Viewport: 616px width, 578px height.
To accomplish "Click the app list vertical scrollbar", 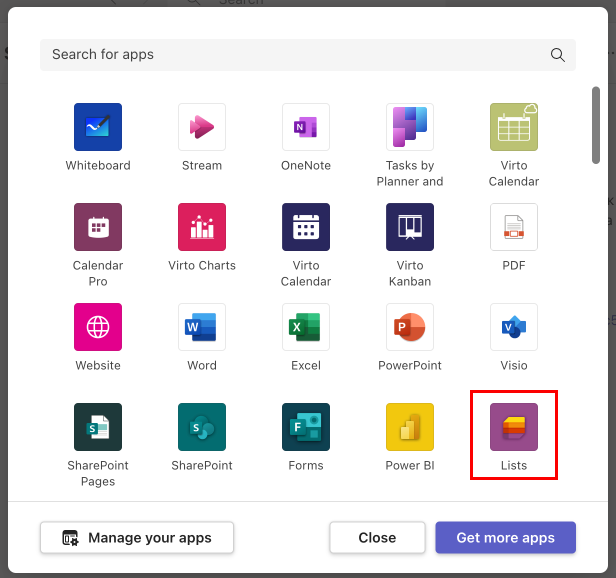I will tap(596, 125).
